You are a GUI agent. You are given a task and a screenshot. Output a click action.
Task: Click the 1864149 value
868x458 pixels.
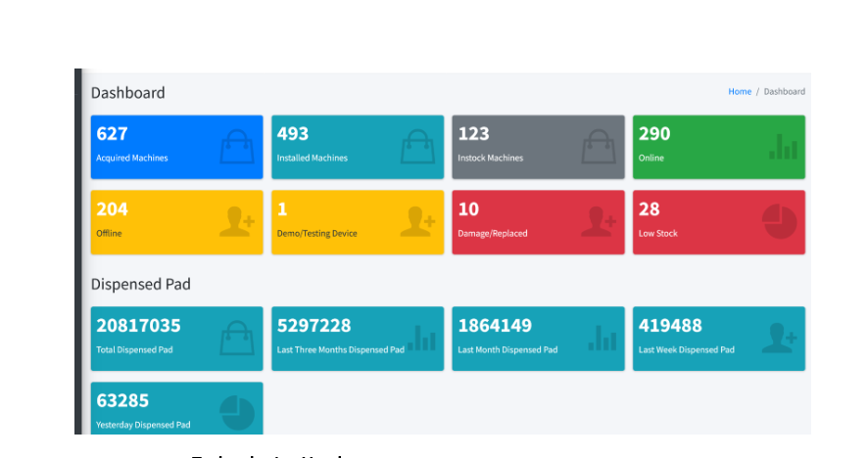[495, 325]
